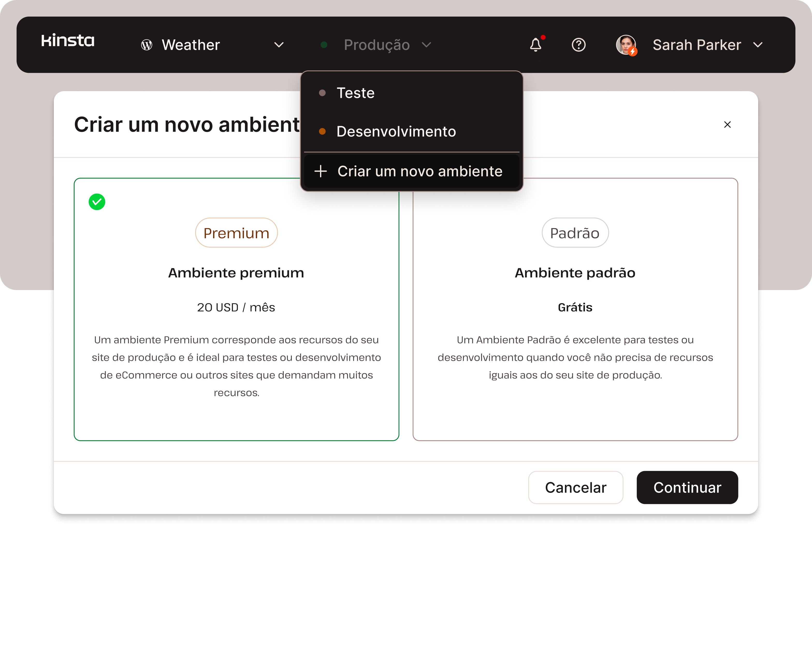
Task: Choose Criar um novo ambiente menu entry
Action: point(411,171)
